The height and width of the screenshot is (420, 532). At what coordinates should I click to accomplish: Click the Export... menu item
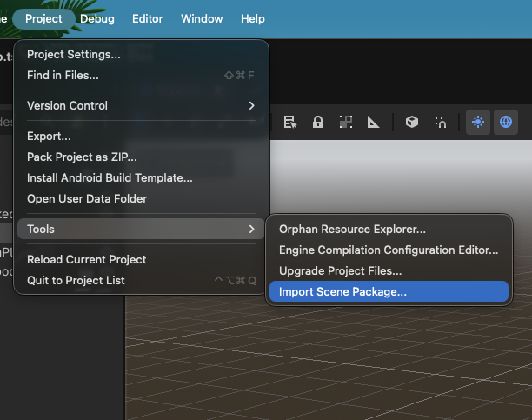141,137
